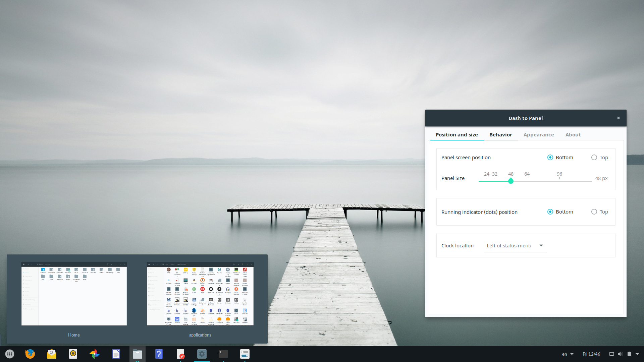Open Firefox from the taskbar
The image size is (644, 362).
tap(30, 354)
